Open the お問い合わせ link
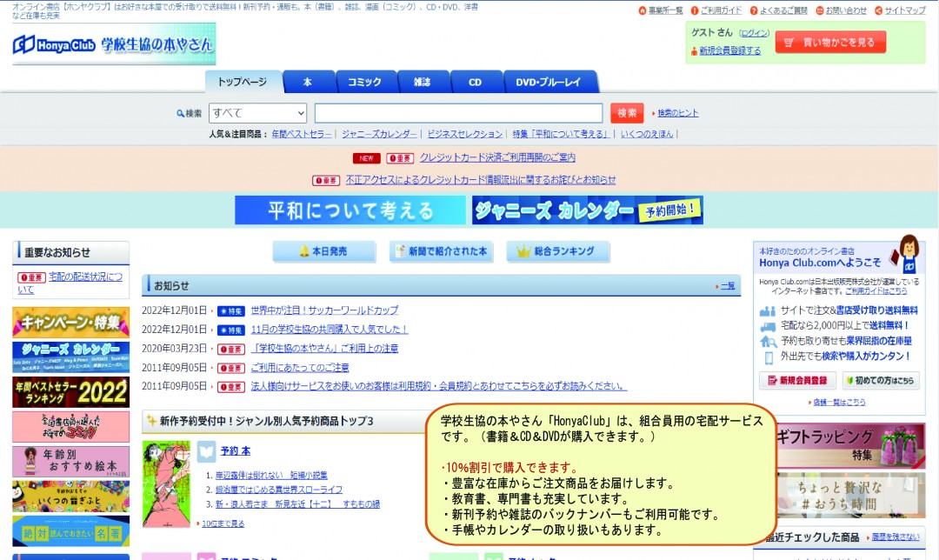939x560 pixels. (846, 10)
